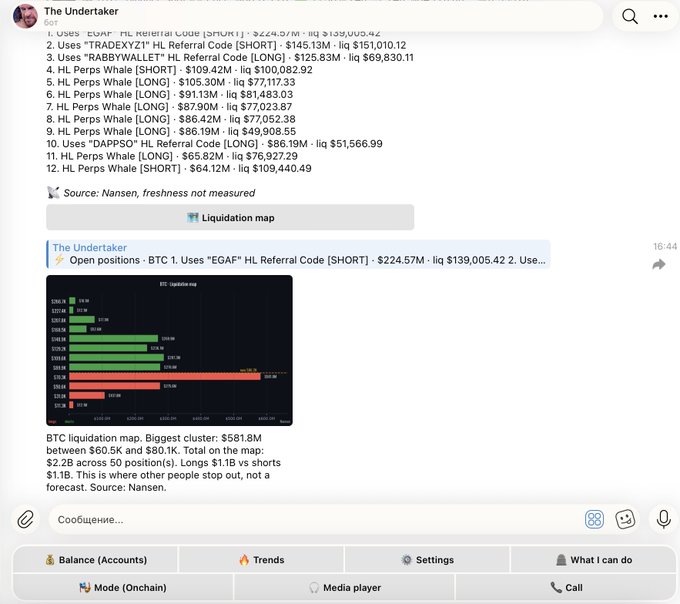Click row 6 whale long $91.13M
The image size is (680, 604).
click(170, 94)
